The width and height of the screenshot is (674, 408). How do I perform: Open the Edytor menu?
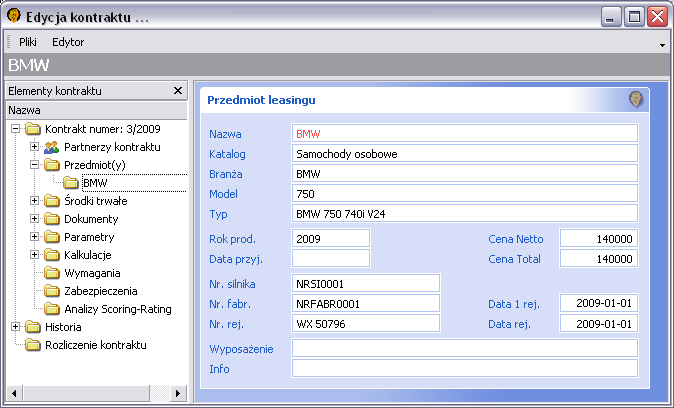pos(68,42)
